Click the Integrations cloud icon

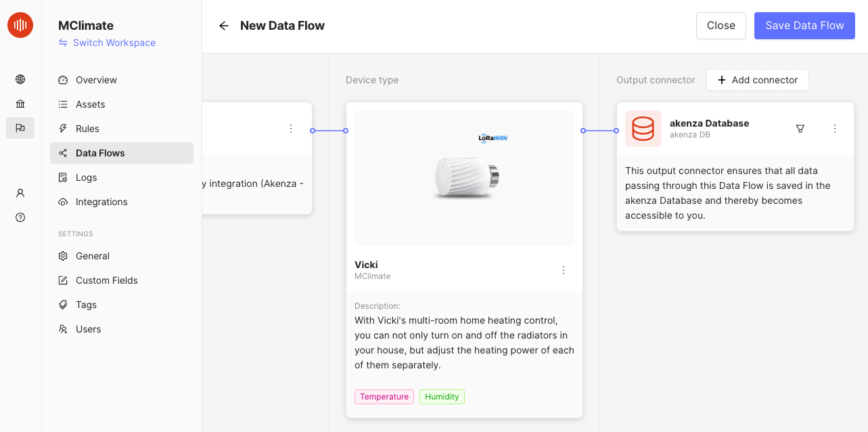coord(63,202)
